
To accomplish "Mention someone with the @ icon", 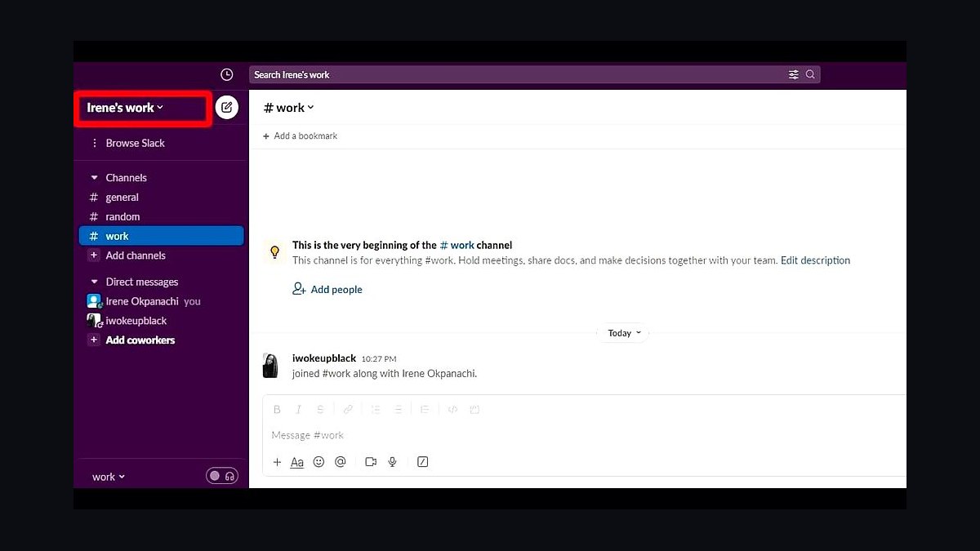I will pos(341,462).
